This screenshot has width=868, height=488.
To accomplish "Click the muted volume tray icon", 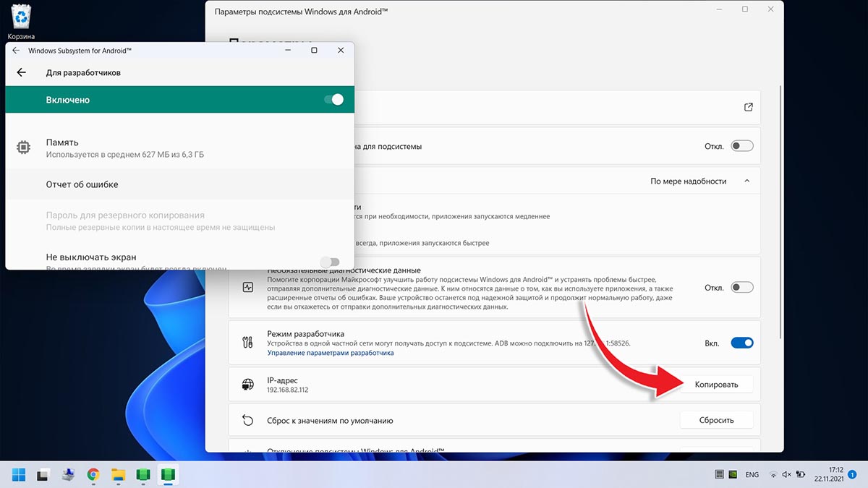I will 786,475.
